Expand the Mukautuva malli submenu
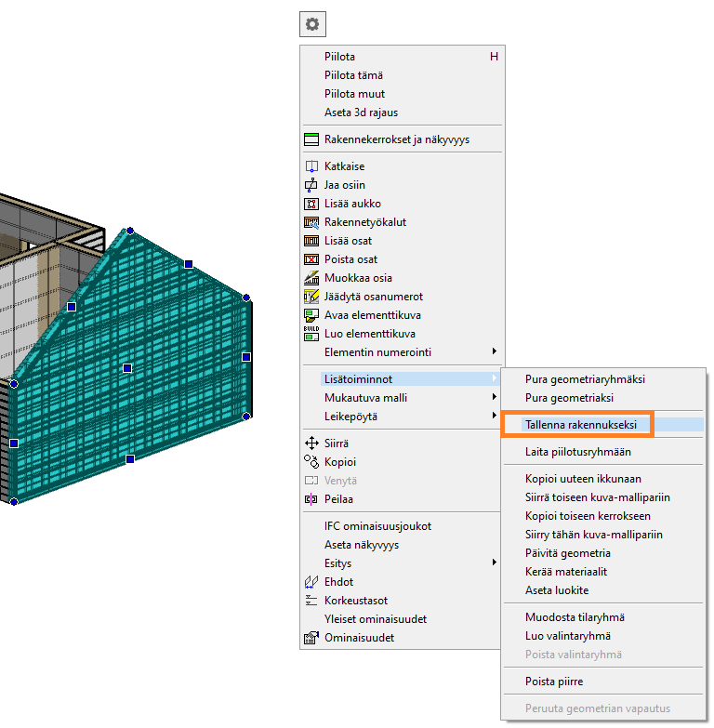Screen dimensions: 714x728 [x=494, y=398]
